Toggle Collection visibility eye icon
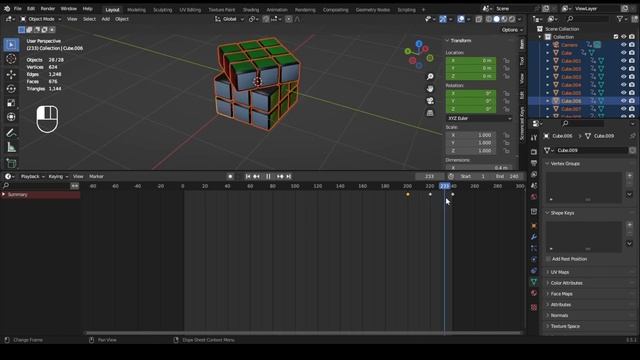Viewport: 640px width, 360px height. (623, 37)
